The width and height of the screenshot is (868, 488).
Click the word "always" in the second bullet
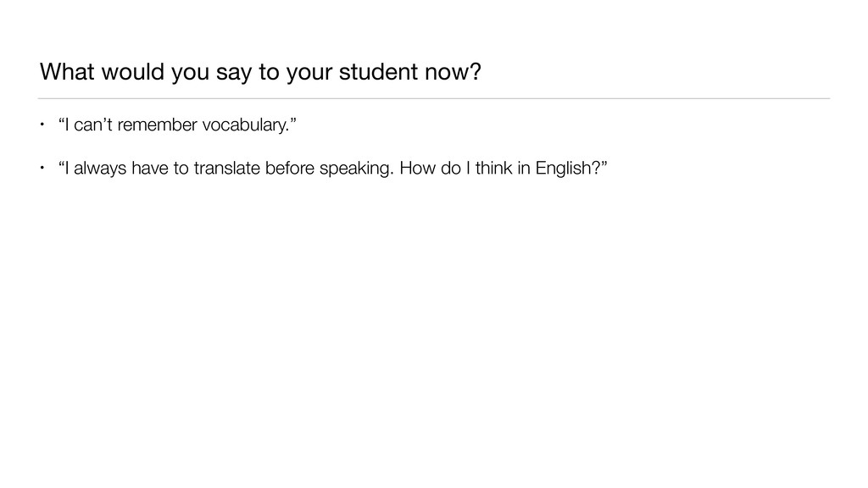pos(97,168)
